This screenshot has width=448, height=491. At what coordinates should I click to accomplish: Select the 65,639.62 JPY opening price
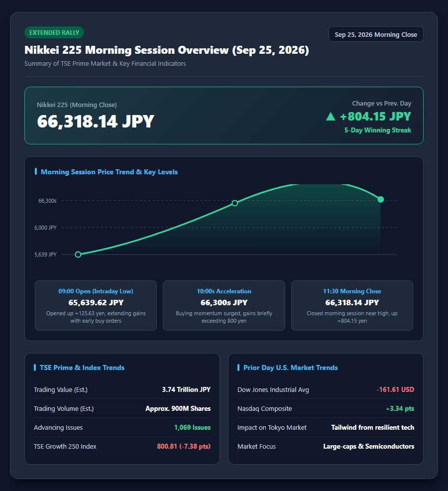point(96,302)
